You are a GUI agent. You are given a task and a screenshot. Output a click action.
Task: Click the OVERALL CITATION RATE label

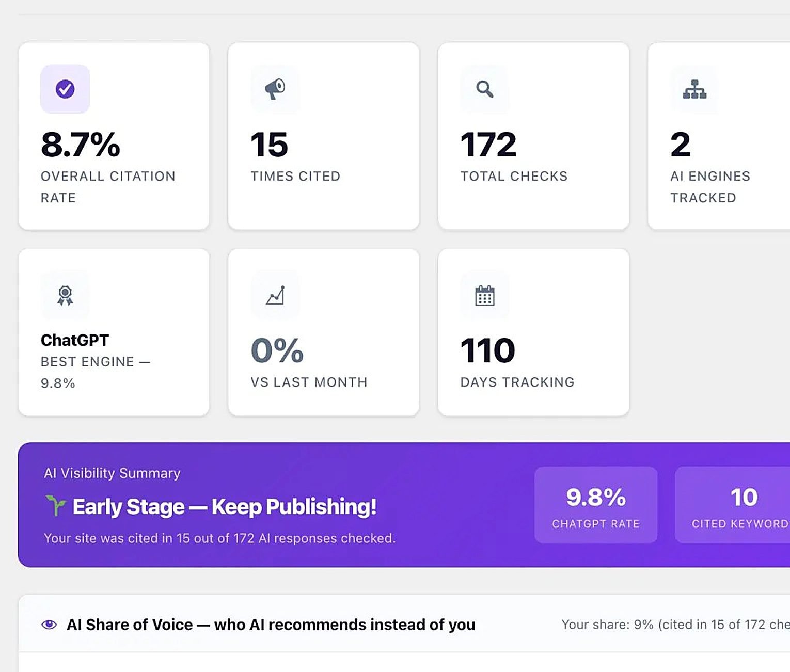(x=108, y=187)
